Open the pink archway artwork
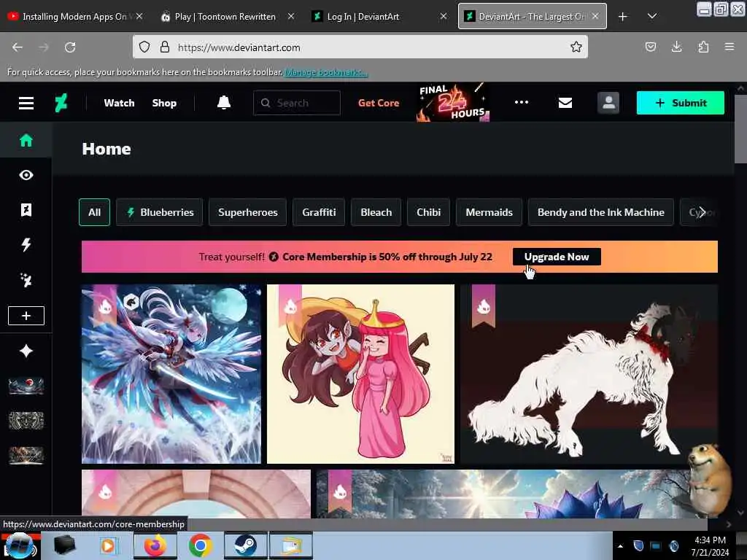 [x=196, y=494]
